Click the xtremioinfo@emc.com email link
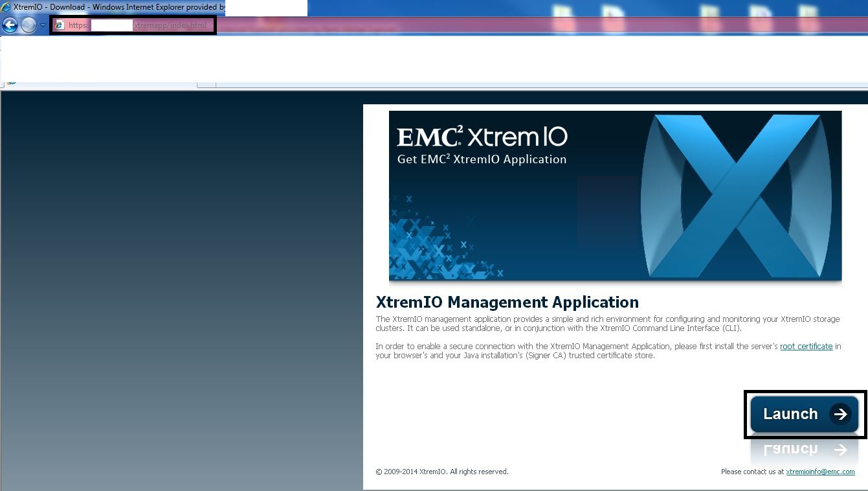The image size is (868, 491). 820,472
